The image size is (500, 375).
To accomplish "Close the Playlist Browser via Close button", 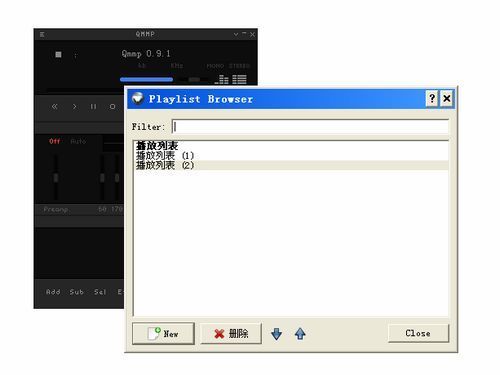I will [418, 333].
